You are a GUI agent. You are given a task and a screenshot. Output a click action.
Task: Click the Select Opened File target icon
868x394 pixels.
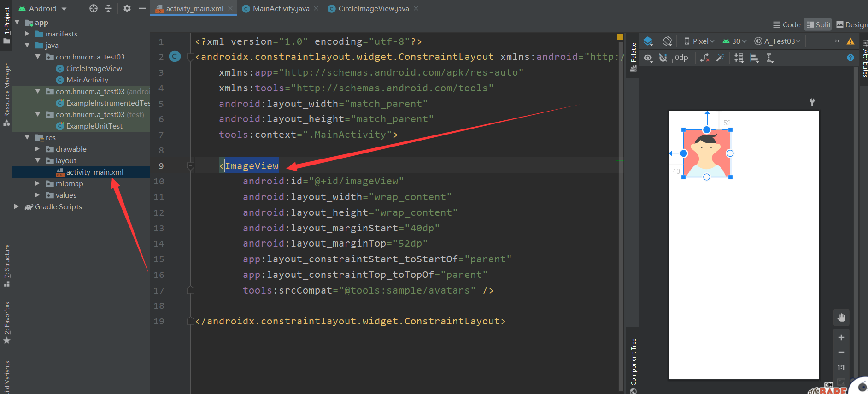tap(94, 8)
